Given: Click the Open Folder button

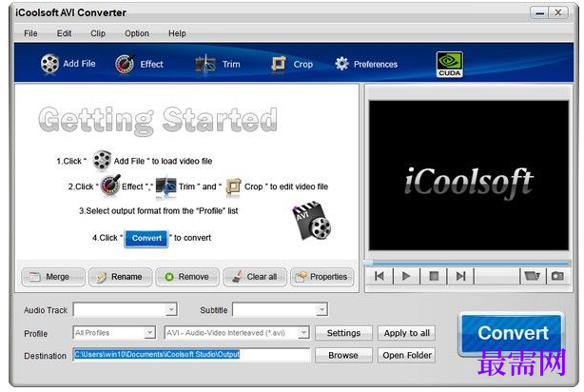Looking at the screenshot, I should [x=407, y=355].
